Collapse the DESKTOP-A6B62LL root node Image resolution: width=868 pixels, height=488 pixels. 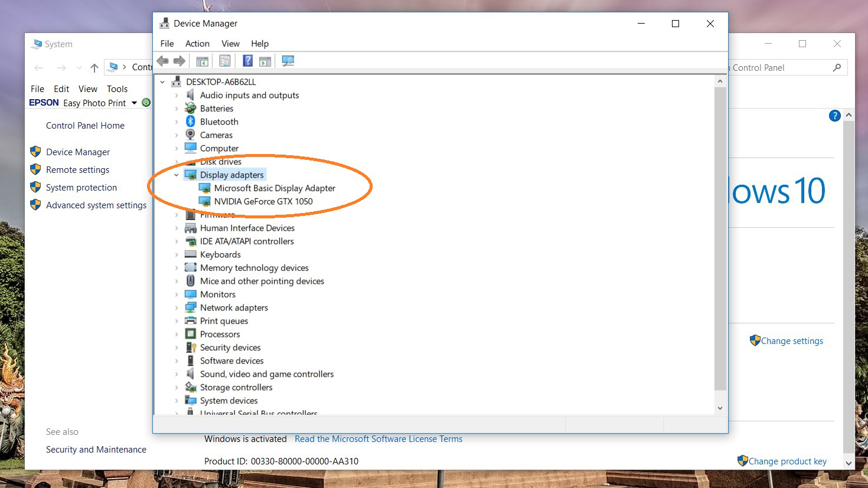tap(162, 82)
